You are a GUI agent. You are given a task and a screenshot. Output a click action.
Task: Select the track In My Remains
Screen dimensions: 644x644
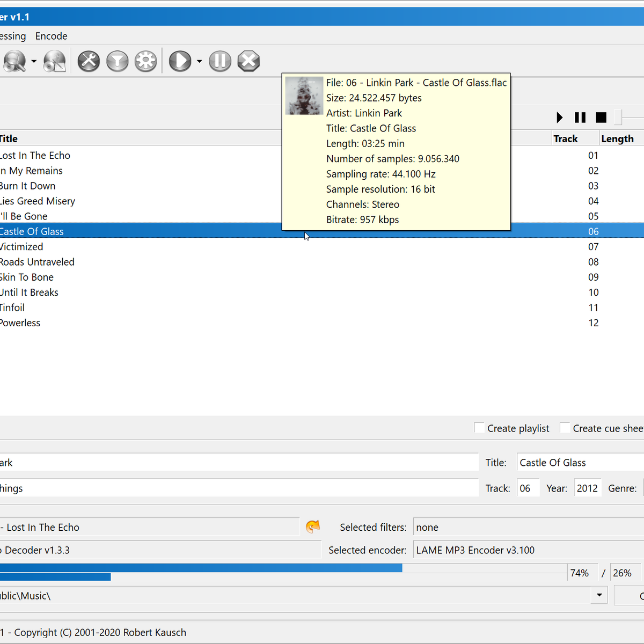322,171
